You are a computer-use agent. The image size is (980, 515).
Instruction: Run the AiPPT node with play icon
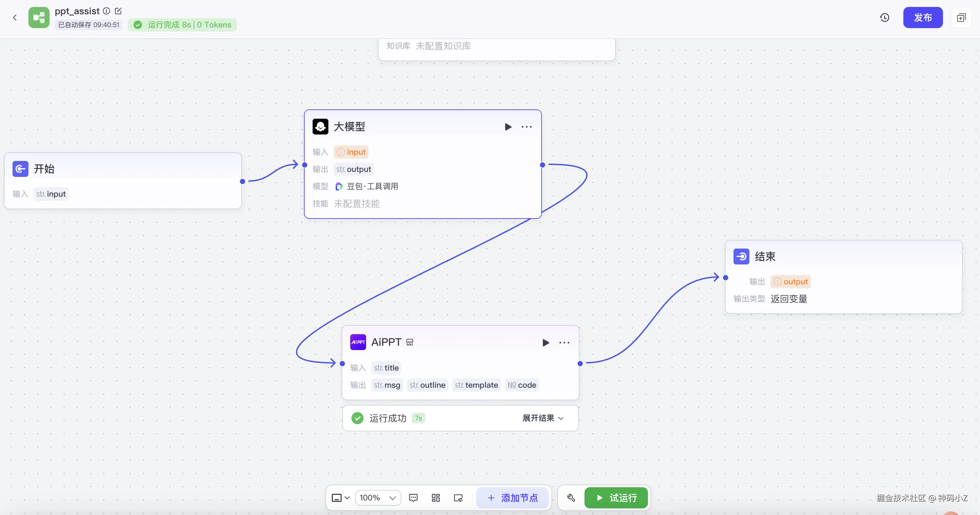546,342
